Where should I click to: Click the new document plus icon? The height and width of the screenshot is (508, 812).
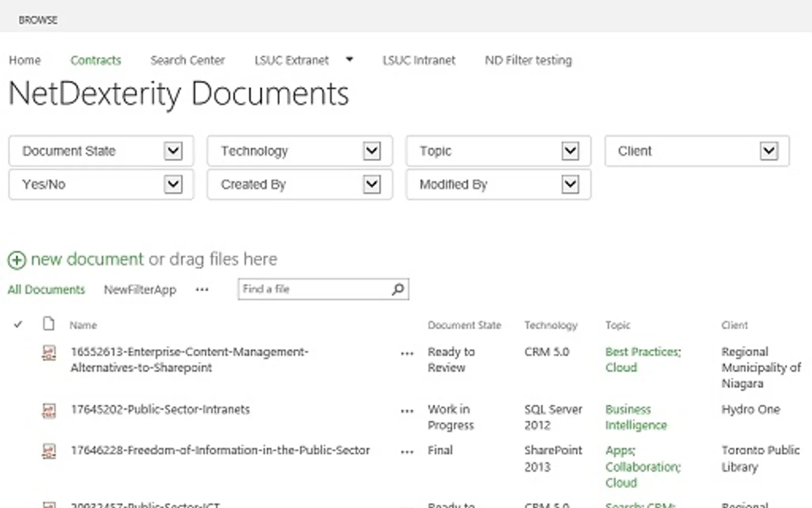[x=16, y=260]
